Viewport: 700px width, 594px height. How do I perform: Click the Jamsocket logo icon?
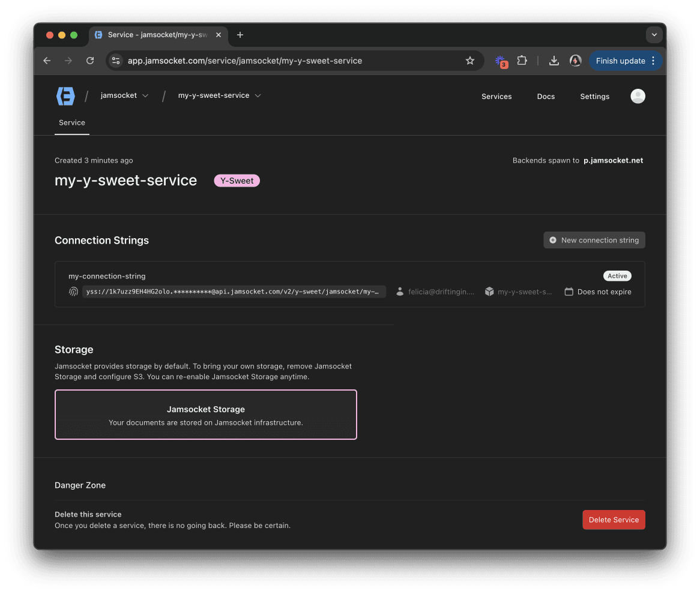(65, 96)
